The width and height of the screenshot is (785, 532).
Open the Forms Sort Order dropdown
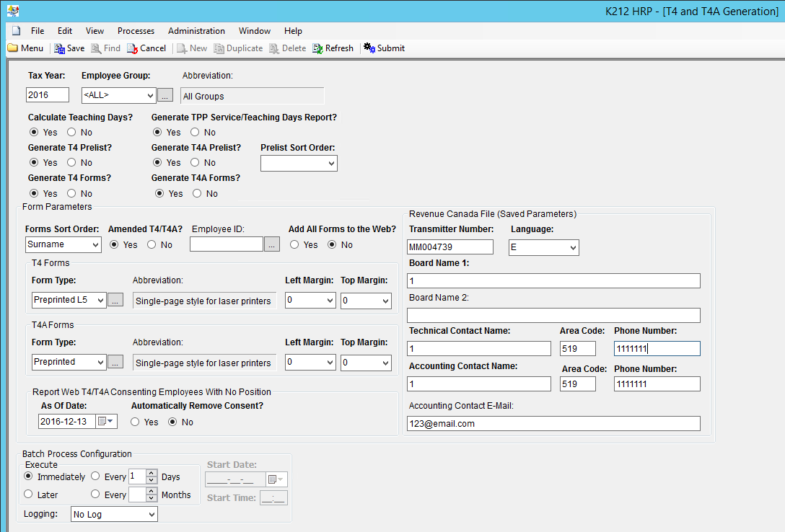pyautogui.click(x=95, y=244)
